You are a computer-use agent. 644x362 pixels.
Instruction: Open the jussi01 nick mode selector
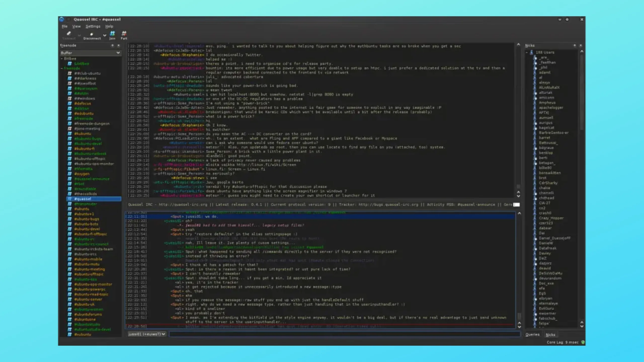[x=146, y=334]
